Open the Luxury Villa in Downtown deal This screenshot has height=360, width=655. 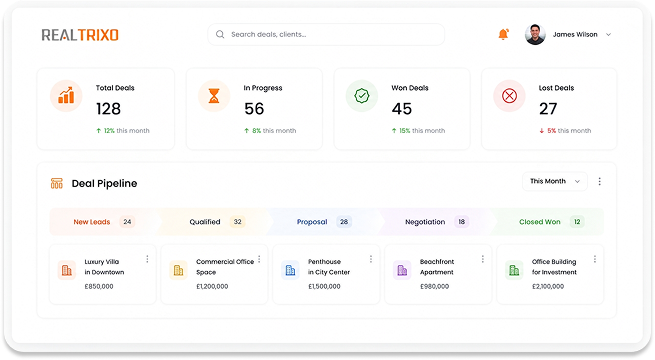point(103,274)
